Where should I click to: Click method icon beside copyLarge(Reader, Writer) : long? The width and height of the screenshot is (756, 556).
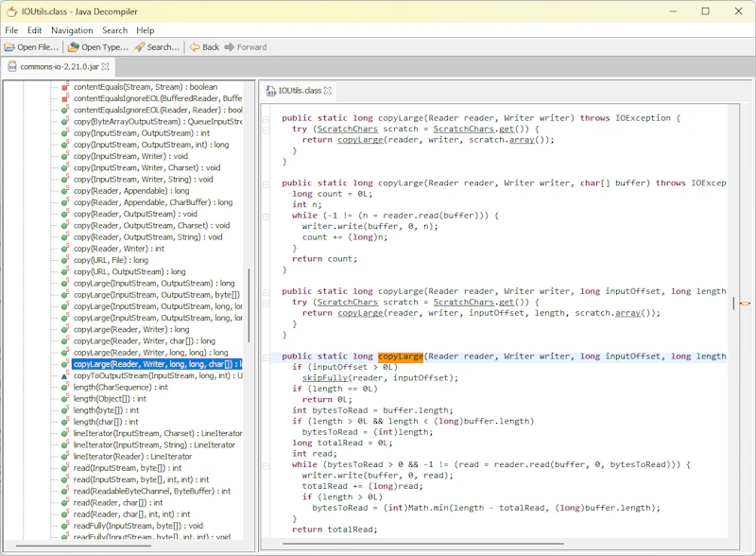(x=65, y=330)
